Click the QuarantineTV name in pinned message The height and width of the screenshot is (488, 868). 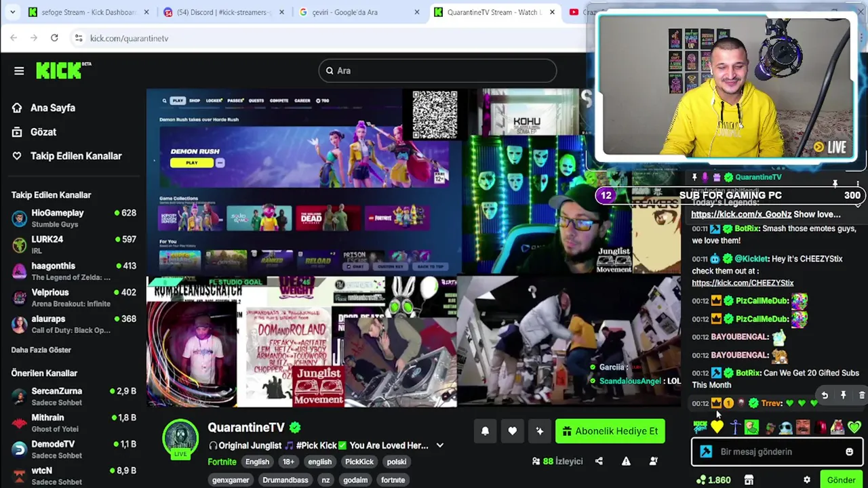pyautogui.click(x=758, y=177)
